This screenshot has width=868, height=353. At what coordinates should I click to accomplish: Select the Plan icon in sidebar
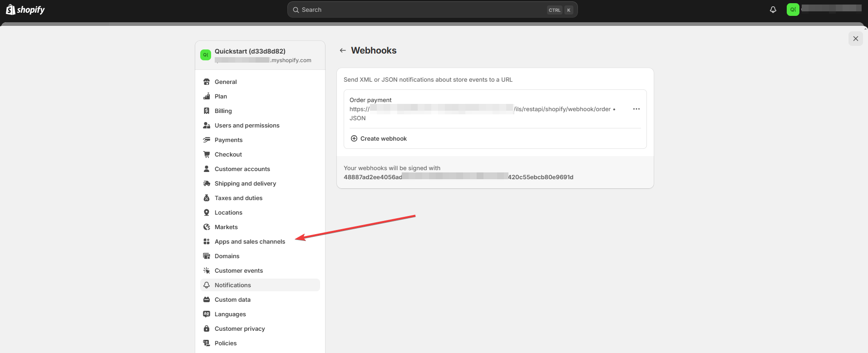point(207,96)
